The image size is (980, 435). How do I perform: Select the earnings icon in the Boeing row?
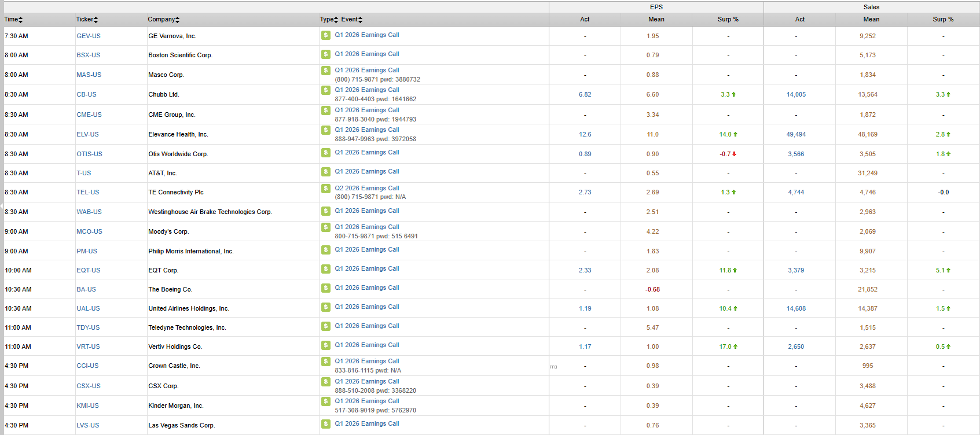click(x=326, y=288)
